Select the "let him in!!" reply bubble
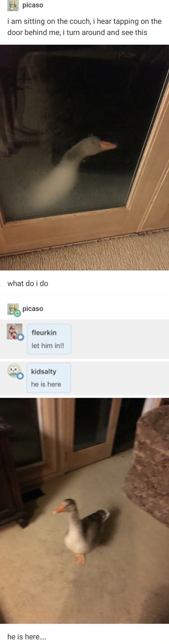Screen dimensions: 169x644 (x=49, y=339)
